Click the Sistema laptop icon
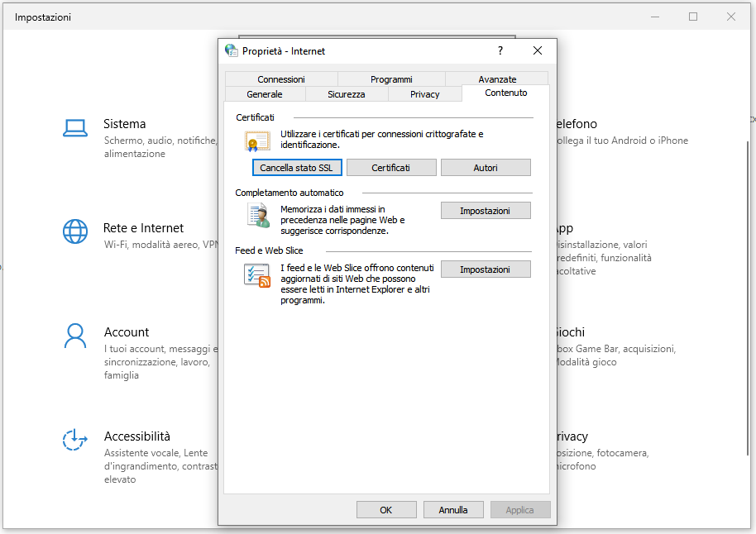Image resolution: width=756 pixels, height=534 pixels. pyautogui.click(x=75, y=128)
